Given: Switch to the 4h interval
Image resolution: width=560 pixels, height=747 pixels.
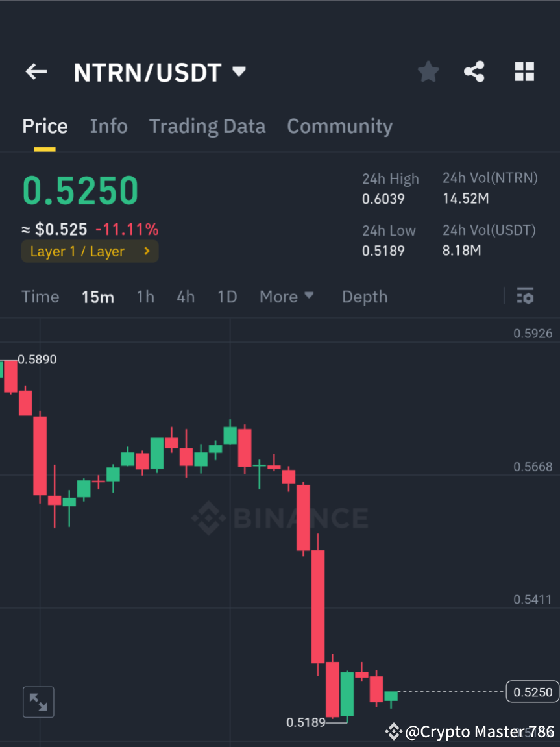Looking at the screenshot, I should click(186, 297).
